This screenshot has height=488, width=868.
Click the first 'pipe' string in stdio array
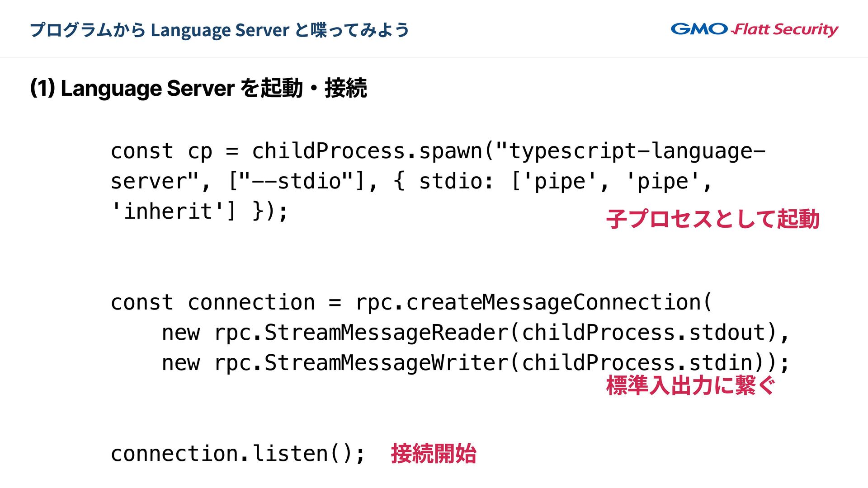pos(560,181)
